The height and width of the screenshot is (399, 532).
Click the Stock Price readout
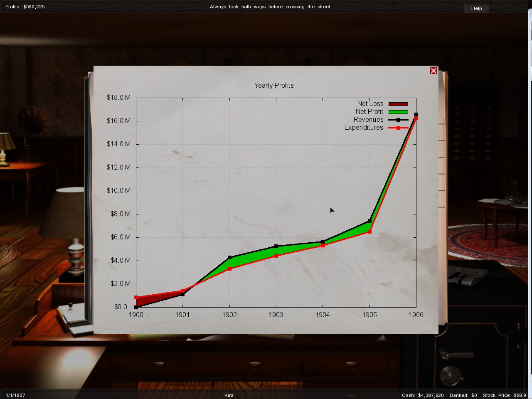tap(504, 395)
